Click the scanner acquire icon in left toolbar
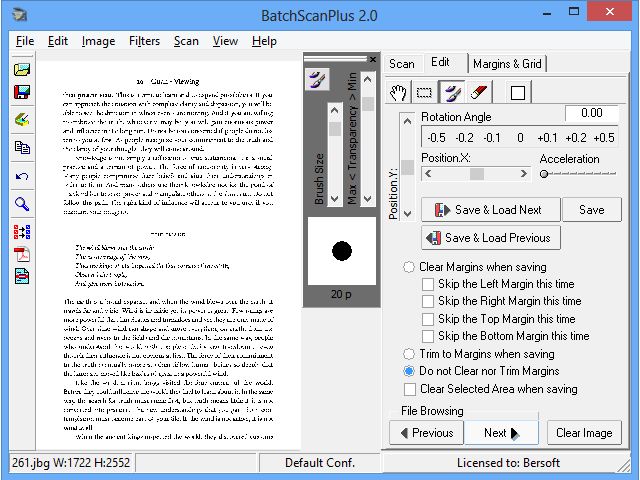The height and width of the screenshot is (480, 640). click(x=22, y=120)
